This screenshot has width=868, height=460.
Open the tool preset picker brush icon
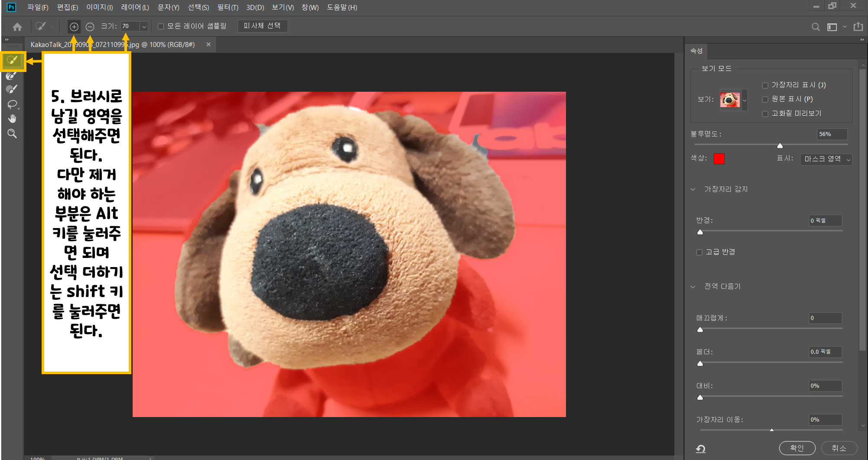click(41, 26)
